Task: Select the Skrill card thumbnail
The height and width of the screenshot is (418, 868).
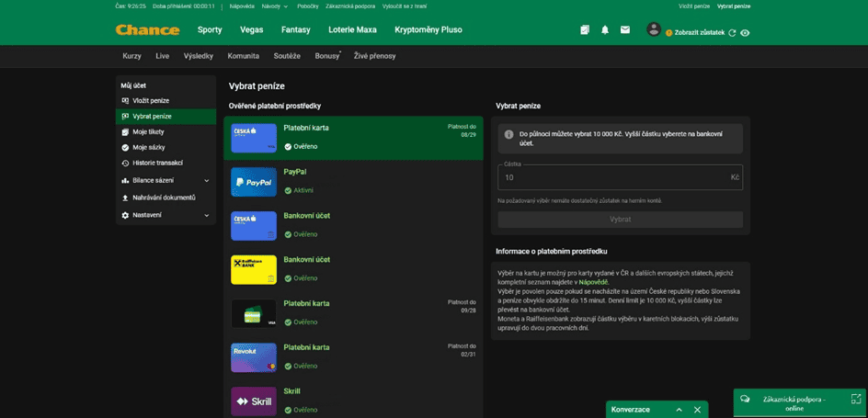Action: click(x=254, y=401)
